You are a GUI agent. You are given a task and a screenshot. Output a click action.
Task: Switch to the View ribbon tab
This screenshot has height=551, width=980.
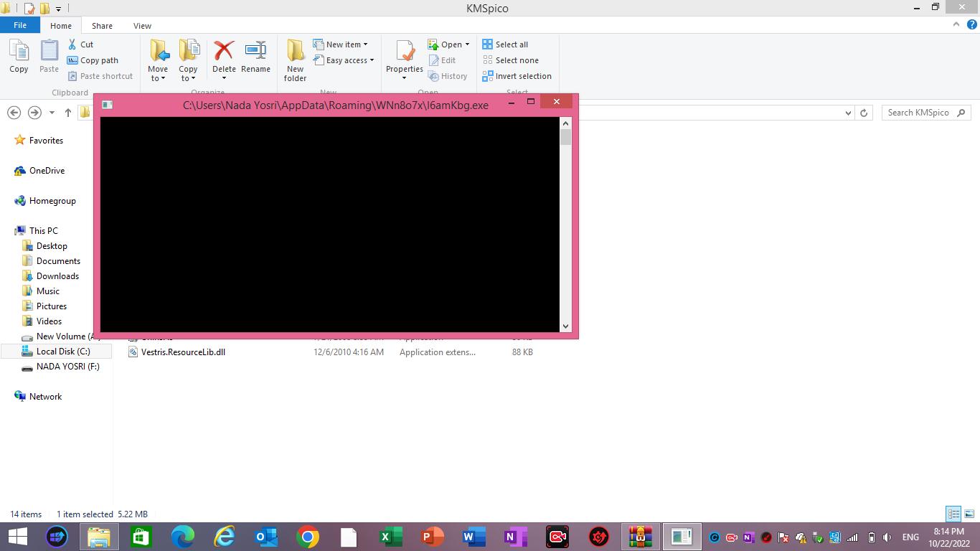(x=142, y=26)
